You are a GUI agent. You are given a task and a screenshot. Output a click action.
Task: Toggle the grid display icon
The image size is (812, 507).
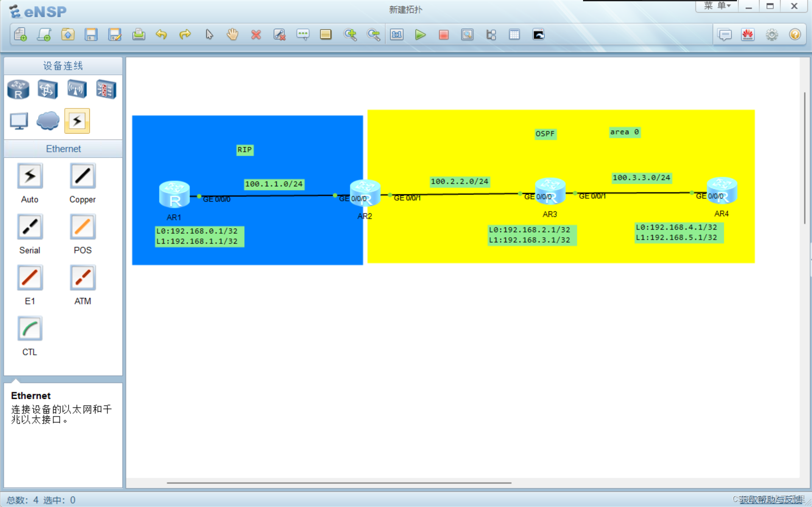coord(514,34)
